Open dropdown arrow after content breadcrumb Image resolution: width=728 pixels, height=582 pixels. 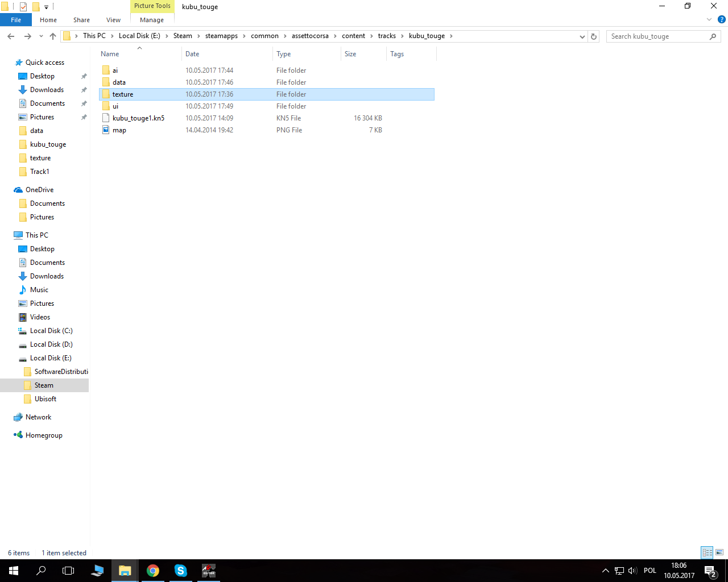coord(371,36)
